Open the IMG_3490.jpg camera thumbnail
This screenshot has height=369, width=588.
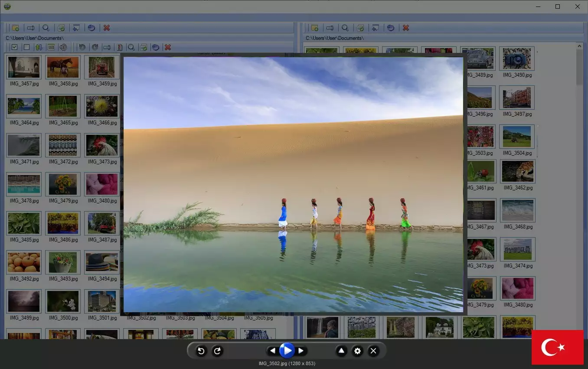[517, 59]
